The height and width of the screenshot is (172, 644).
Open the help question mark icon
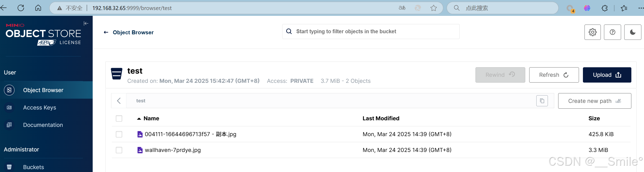612,32
